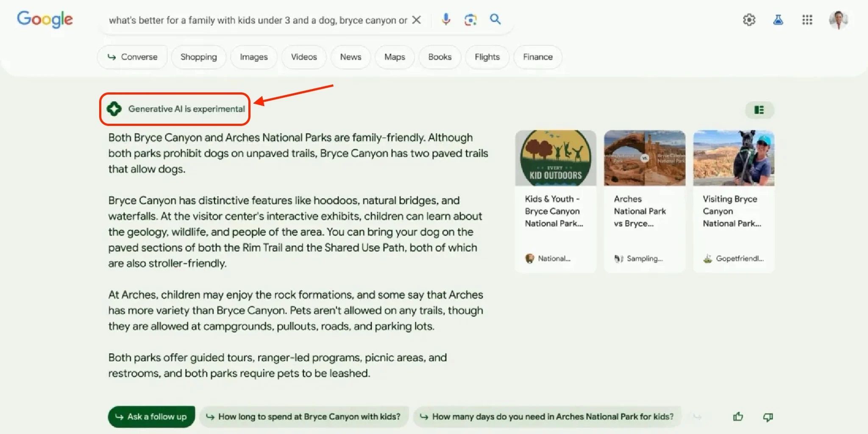
Task: Toggle the source cards layout view
Action: click(759, 110)
